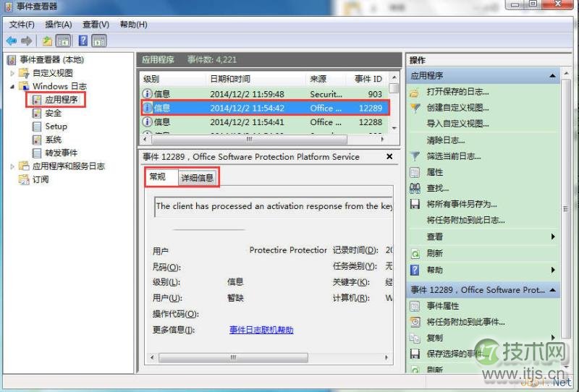Click the green refresh icon in actions

(415, 254)
